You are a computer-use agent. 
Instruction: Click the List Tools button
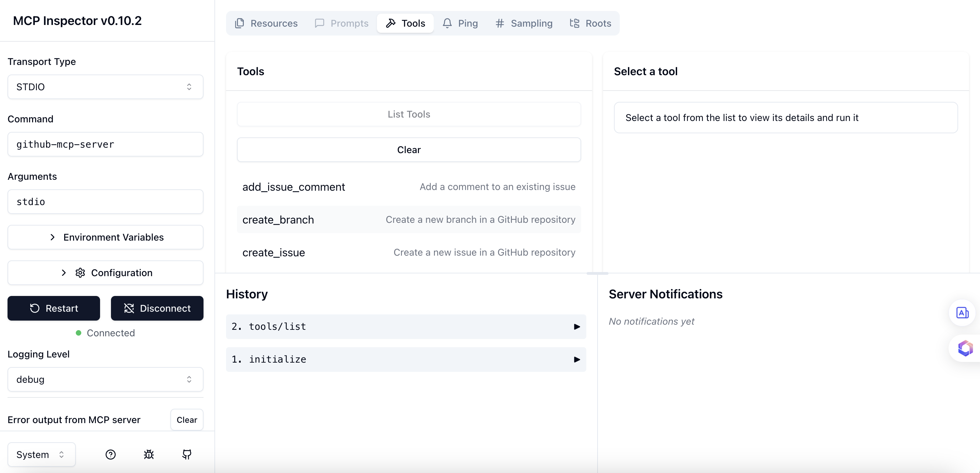click(x=409, y=114)
